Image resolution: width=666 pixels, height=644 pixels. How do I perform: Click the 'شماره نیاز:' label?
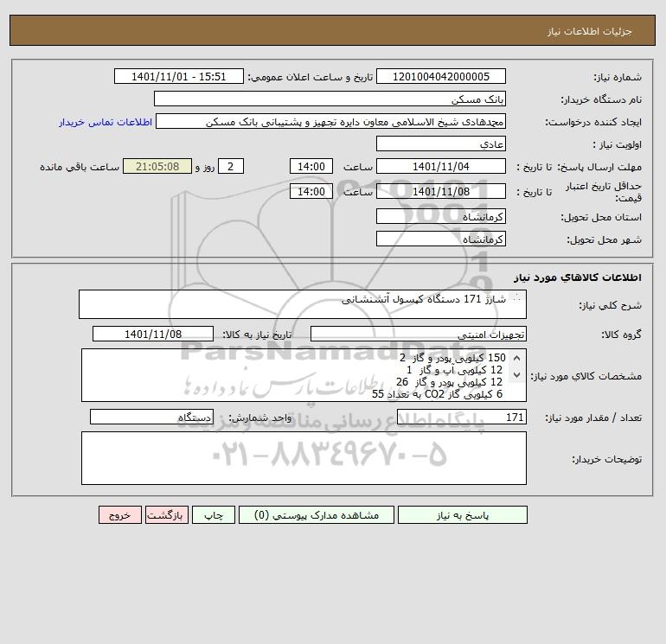click(618, 77)
